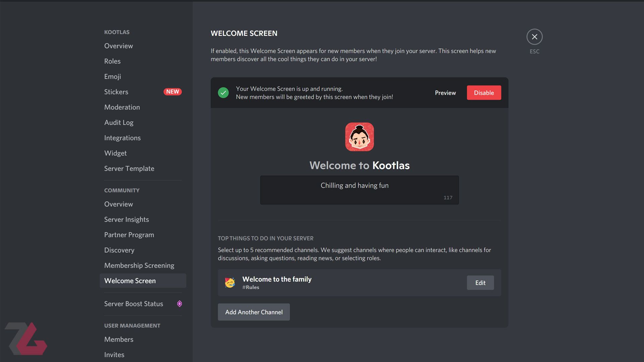The width and height of the screenshot is (644, 362).
Task: Click the KOOTLAS sidebar section header
Action: coord(117,32)
